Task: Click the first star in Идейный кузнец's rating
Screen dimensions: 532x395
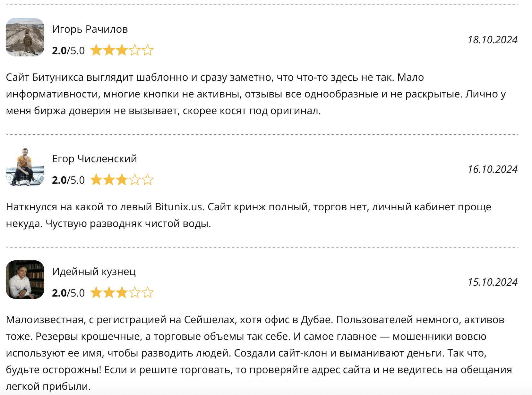Action: click(96, 293)
